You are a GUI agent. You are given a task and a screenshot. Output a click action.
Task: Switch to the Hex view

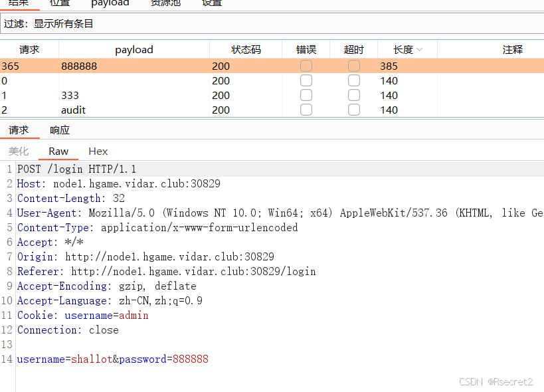pos(98,151)
